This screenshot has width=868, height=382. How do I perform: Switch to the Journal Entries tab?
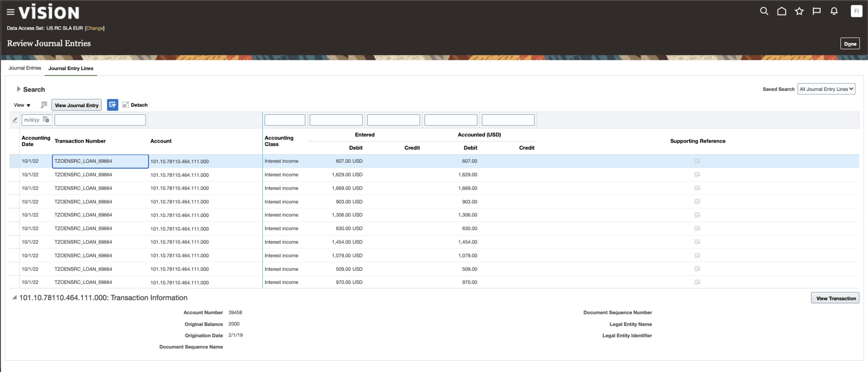tap(25, 68)
